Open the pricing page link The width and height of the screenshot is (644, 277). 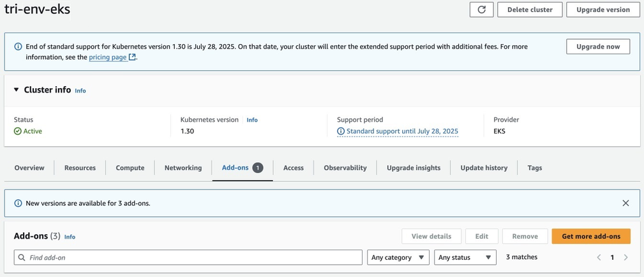(108, 57)
